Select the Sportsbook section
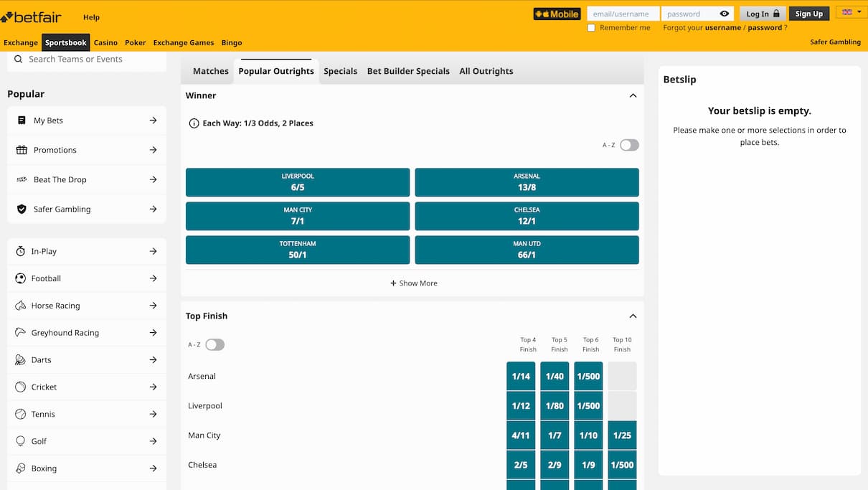The width and height of the screenshot is (868, 490). pyautogui.click(x=66, y=43)
